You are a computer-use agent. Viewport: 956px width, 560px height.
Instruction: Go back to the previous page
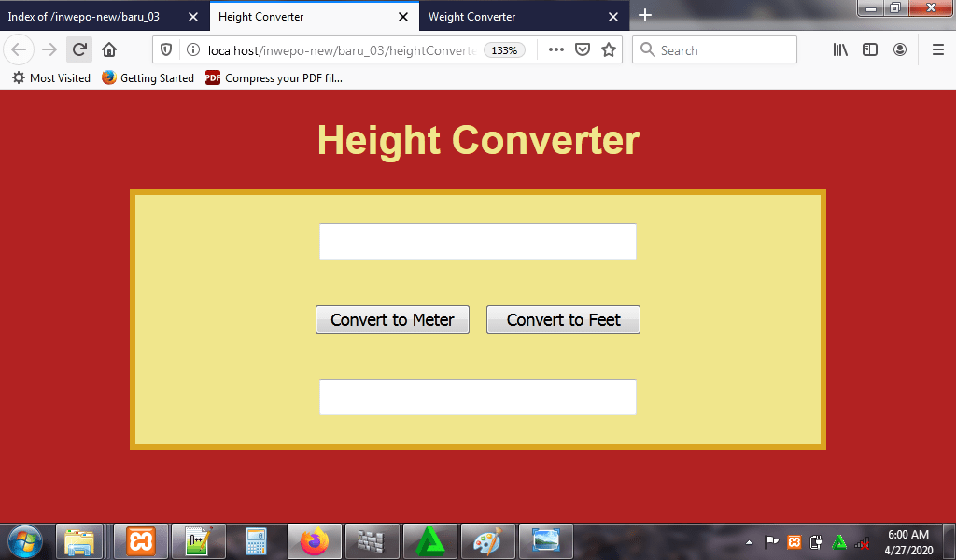pyautogui.click(x=19, y=49)
